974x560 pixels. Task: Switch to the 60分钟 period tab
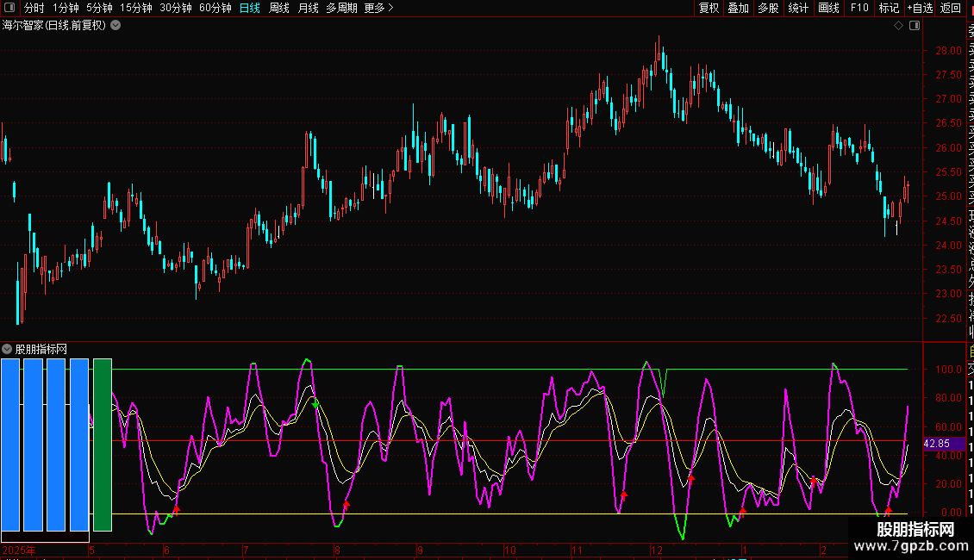215,8
